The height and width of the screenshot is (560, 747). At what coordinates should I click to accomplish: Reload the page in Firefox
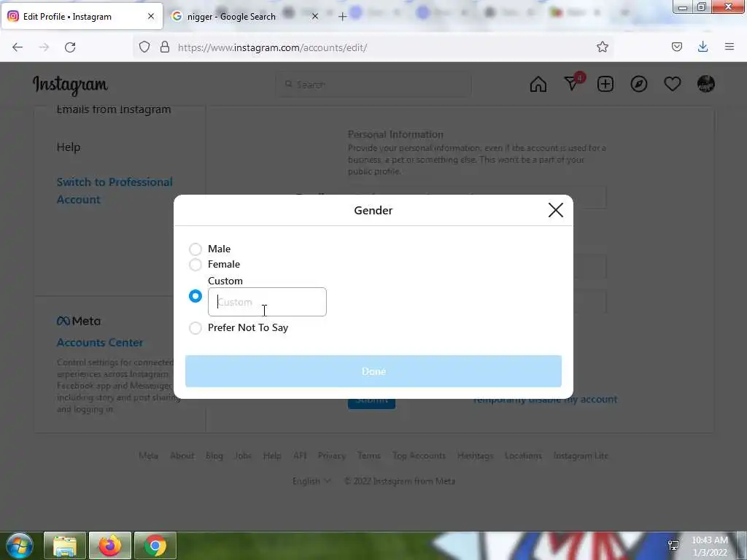70,47
